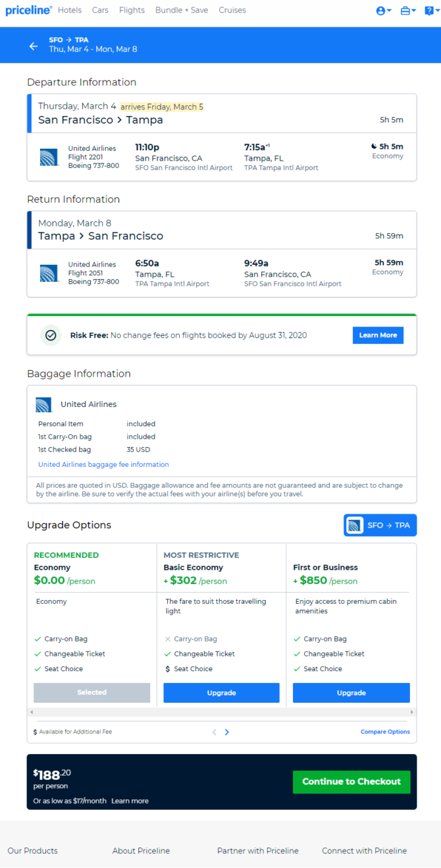Click United Airlines logo for Flight 2051
Image resolution: width=441 pixels, height=868 pixels.
pyautogui.click(x=49, y=273)
